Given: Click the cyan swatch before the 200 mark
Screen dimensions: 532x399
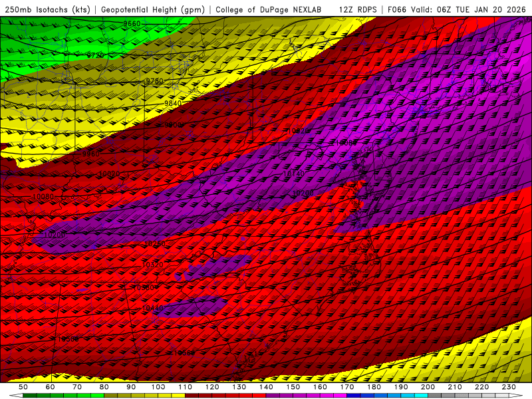Looking at the screenshot, I should 421,396.
